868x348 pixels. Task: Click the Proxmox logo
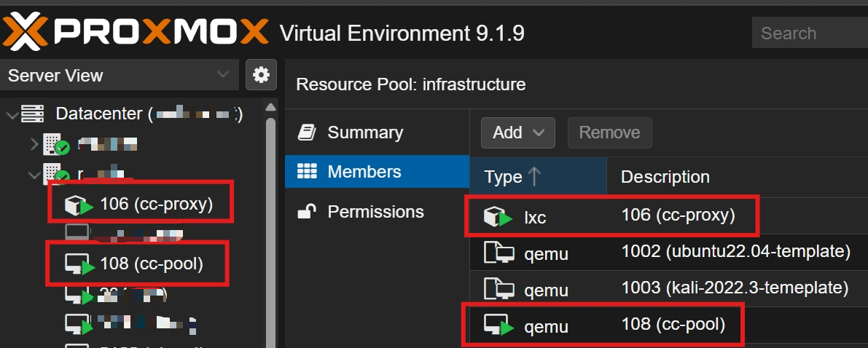136,31
